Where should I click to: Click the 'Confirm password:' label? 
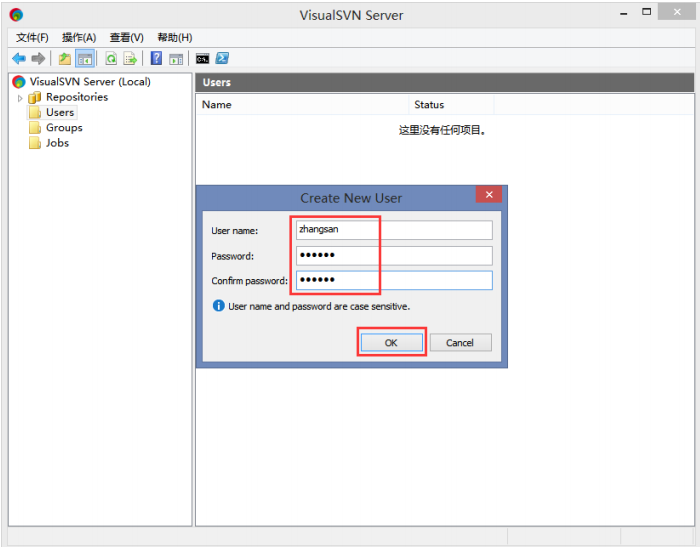point(249,281)
